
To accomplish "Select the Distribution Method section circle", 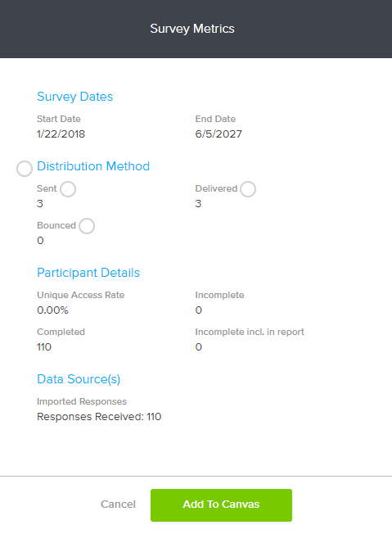I will click(x=25, y=169).
